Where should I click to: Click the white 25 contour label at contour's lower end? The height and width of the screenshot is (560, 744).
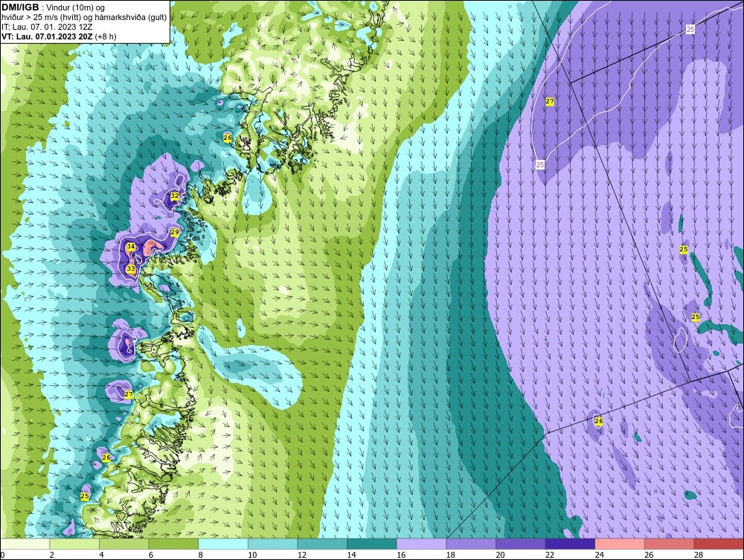click(539, 165)
